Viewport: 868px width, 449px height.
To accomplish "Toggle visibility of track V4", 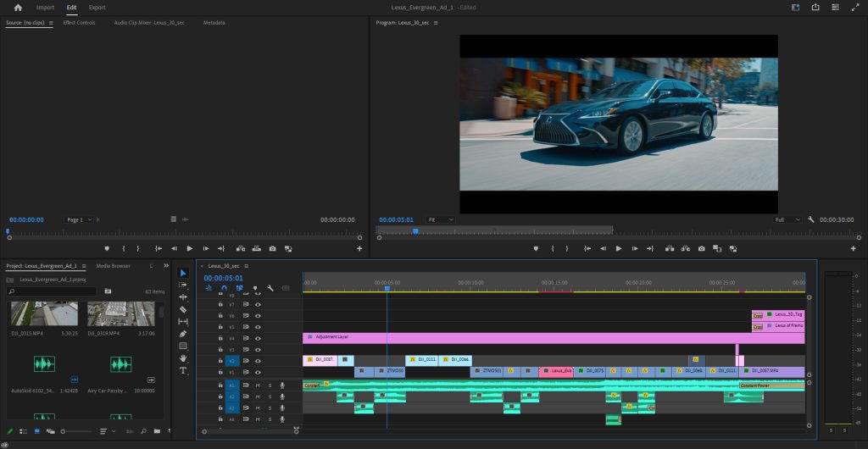I will [x=258, y=337].
